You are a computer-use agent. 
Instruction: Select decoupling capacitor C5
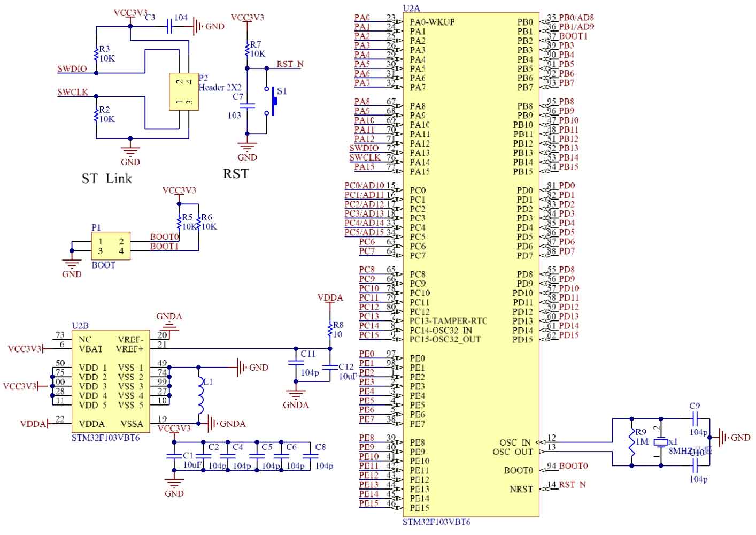pyautogui.click(x=257, y=456)
